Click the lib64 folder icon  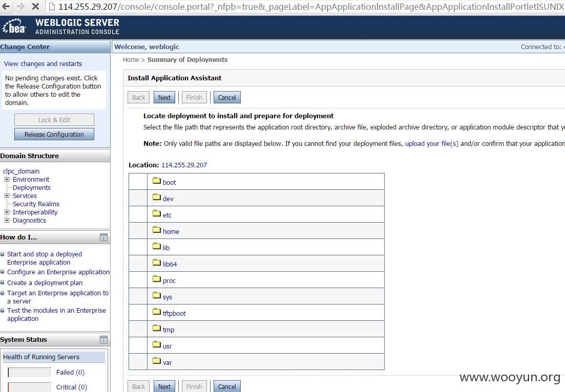coord(156,263)
